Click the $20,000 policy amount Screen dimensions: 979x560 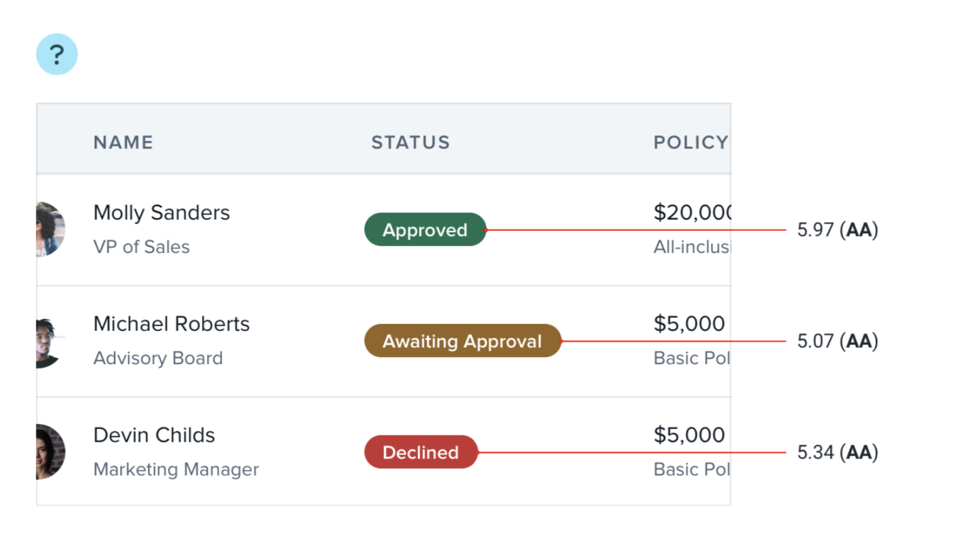(691, 213)
